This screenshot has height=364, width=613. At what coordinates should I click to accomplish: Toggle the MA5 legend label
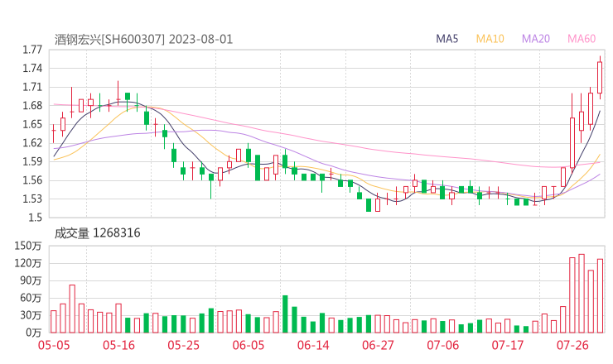click(447, 39)
